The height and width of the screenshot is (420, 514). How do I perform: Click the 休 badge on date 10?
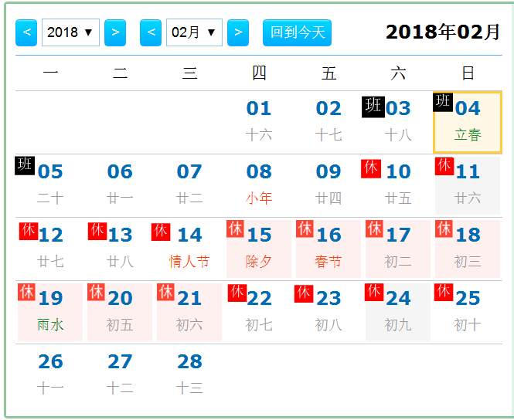[x=371, y=168]
